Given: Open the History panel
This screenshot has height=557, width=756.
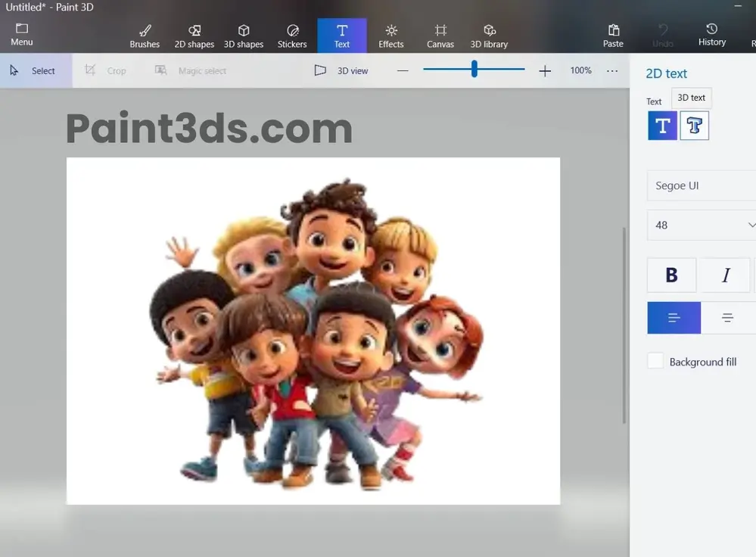Looking at the screenshot, I should pos(711,35).
